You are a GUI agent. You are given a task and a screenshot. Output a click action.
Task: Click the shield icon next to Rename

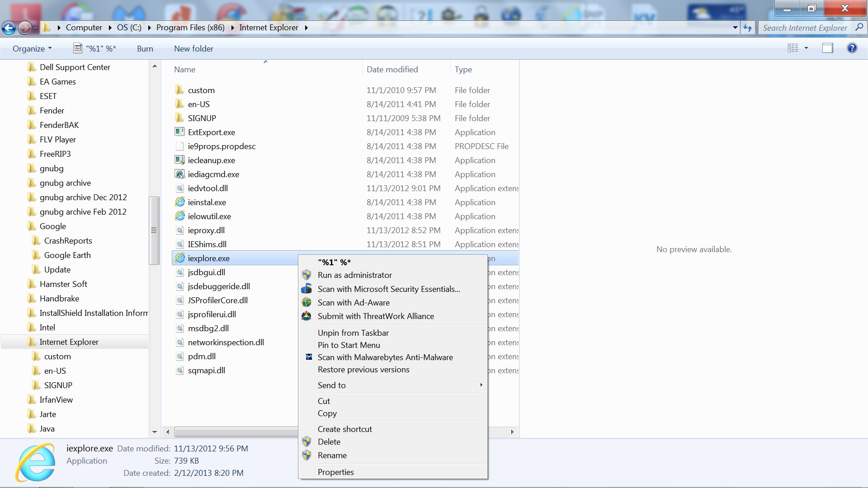point(307,455)
